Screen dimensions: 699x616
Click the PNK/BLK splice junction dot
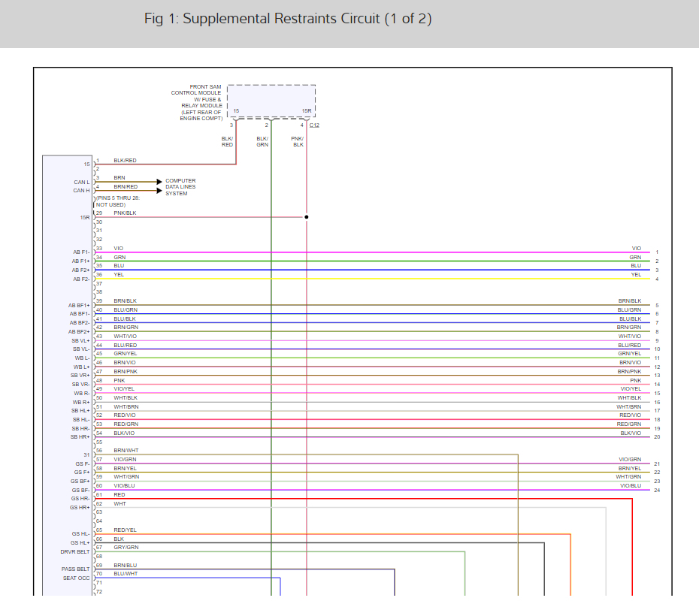coord(306,217)
